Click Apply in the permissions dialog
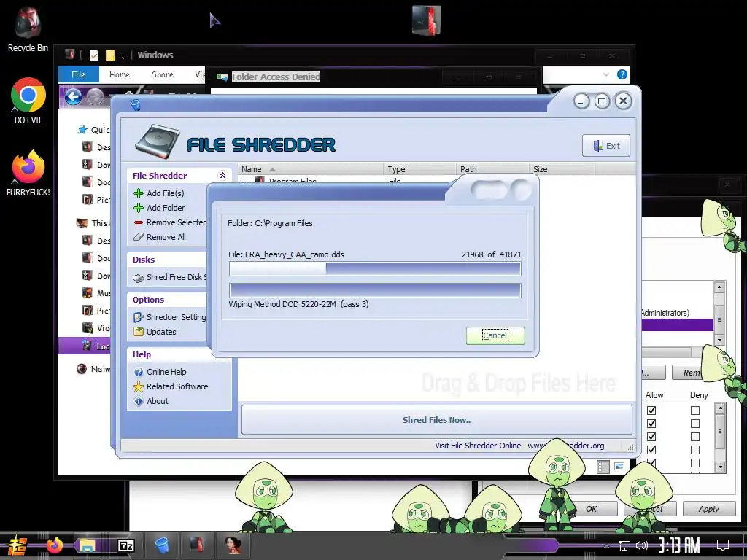 (709, 509)
